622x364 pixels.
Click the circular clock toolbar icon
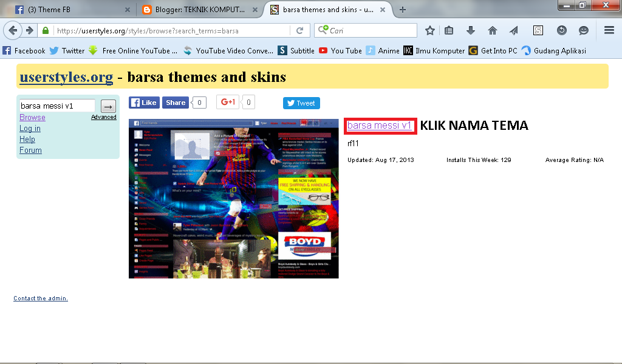pos(562,30)
